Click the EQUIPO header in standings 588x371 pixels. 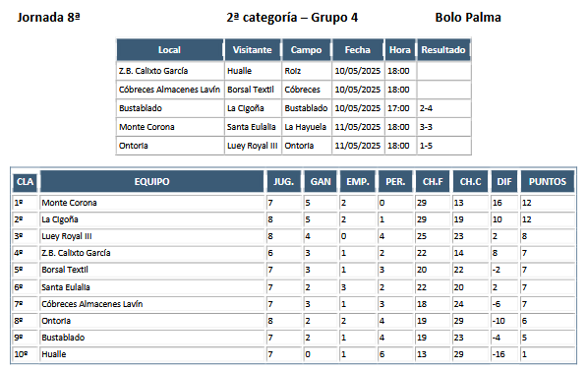pyautogui.click(x=151, y=181)
